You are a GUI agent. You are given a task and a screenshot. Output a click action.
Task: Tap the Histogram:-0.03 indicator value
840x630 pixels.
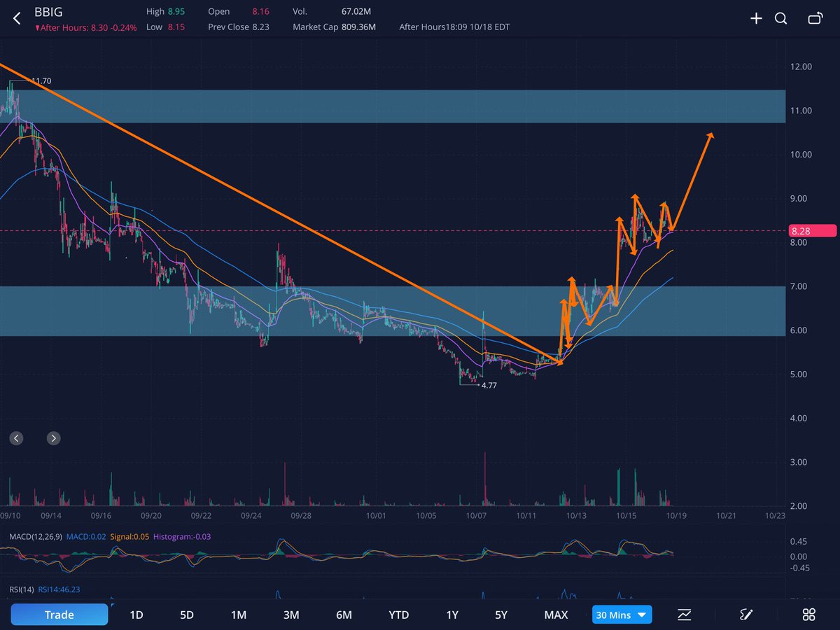[x=182, y=536]
